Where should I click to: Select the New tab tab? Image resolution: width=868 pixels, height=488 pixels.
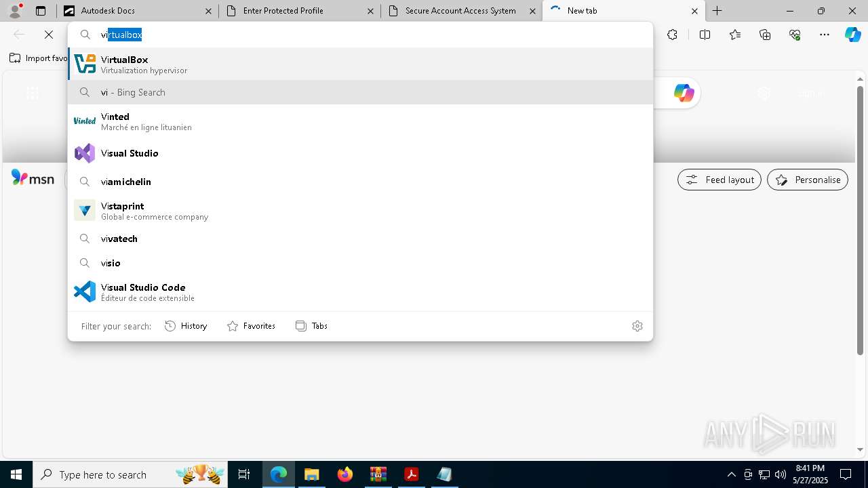click(623, 11)
